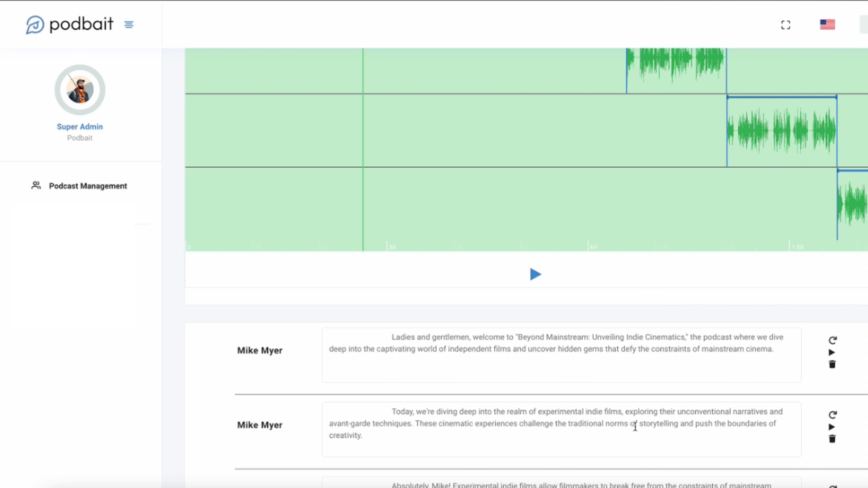This screenshot has height=488, width=868.
Task: Click the "Podbait" text under Super Admin
Action: [x=80, y=138]
